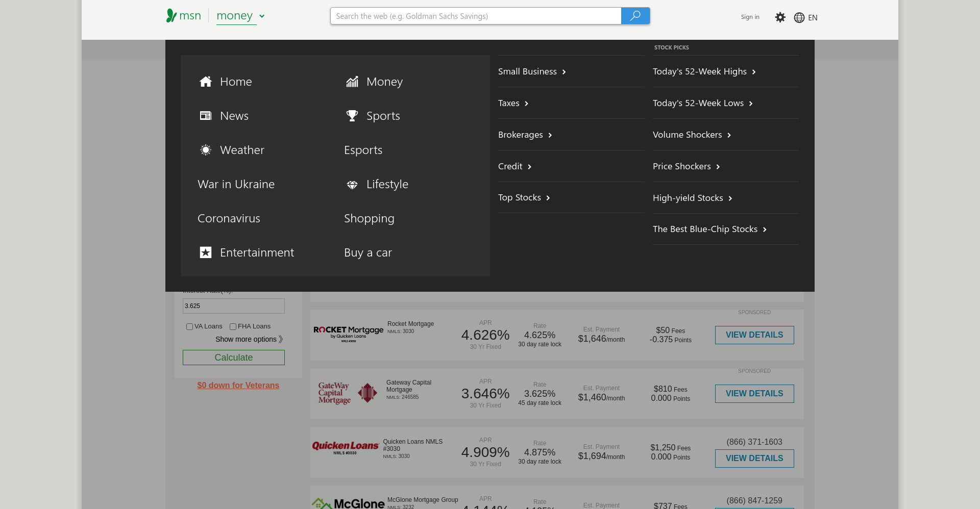Image resolution: width=980 pixels, height=509 pixels.
Task: Click the Sports menu label
Action: (383, 116)
